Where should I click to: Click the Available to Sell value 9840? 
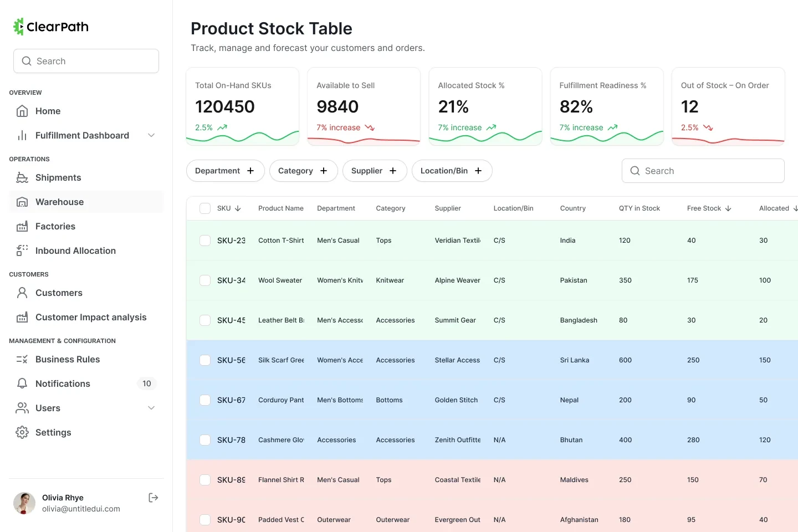click(x=337, y=106)
